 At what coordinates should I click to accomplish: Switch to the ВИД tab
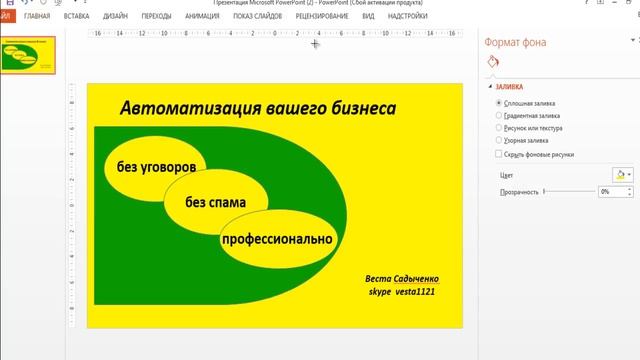click(x=368, y=16)
